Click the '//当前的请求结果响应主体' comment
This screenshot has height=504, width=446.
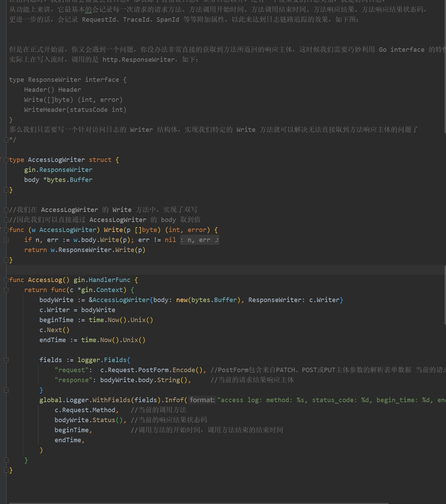(x=252, y=380)
